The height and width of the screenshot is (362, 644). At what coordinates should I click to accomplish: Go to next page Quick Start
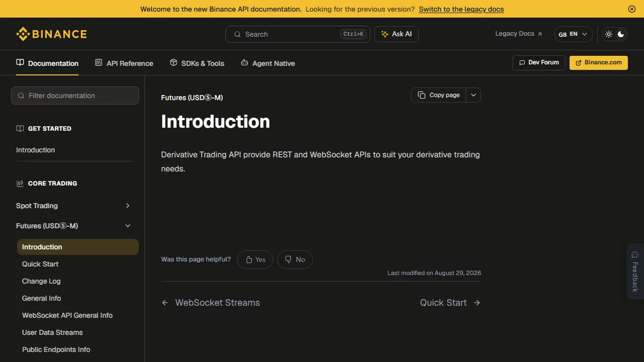point(450,303)
